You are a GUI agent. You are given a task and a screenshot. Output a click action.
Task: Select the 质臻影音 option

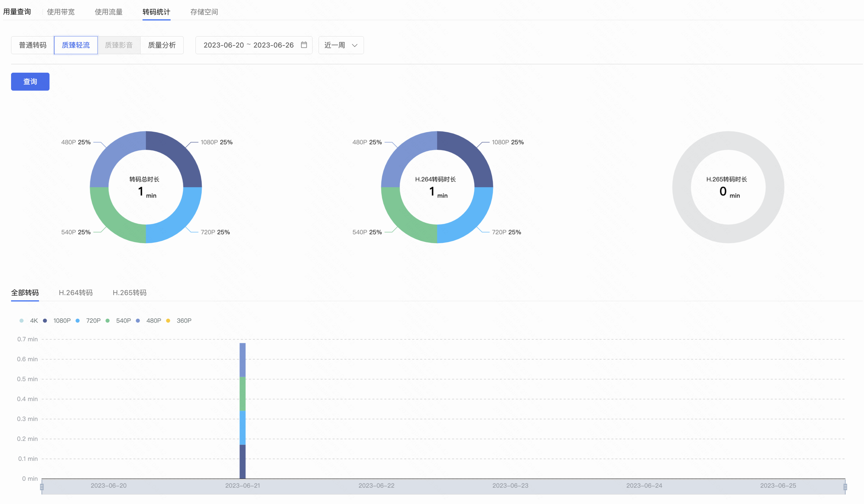(x=119, y=45)
